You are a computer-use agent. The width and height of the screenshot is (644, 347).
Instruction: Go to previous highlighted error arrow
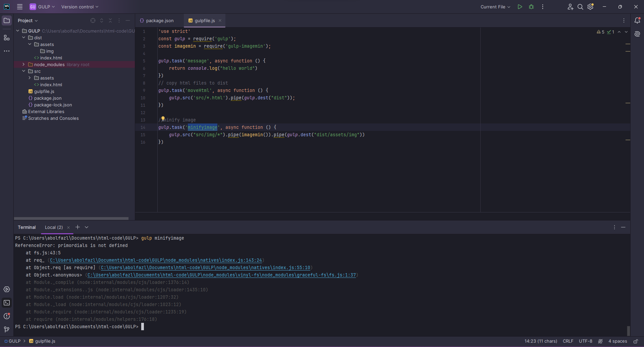click(619, 32)
